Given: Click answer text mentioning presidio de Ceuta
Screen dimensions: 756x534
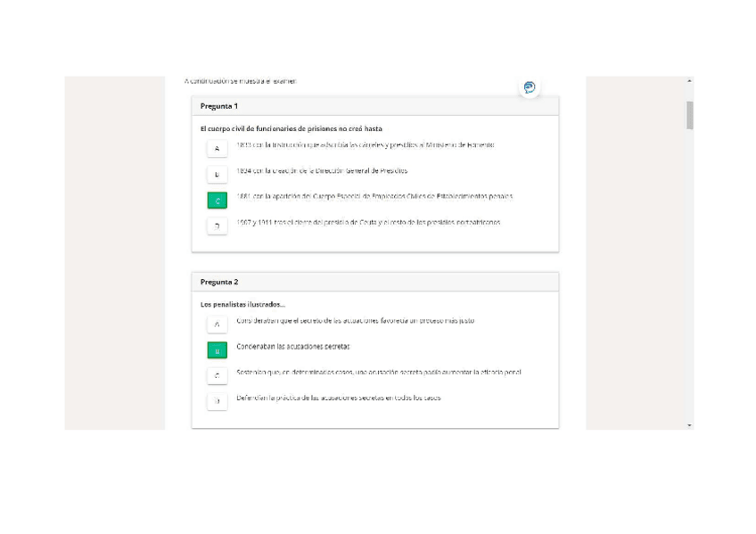Looking at the screenshot, I should pyautogui.click(x=368, y=222).
